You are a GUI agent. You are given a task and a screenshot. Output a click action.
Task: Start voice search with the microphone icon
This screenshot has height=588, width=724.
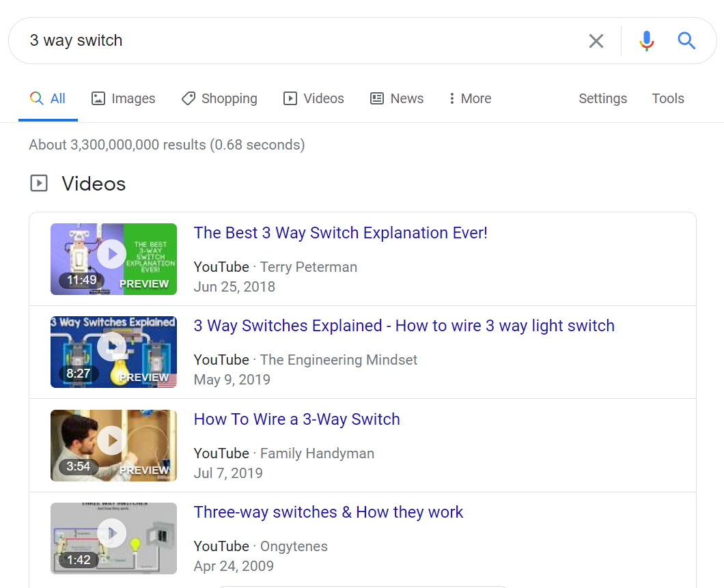tap(646, 41)
